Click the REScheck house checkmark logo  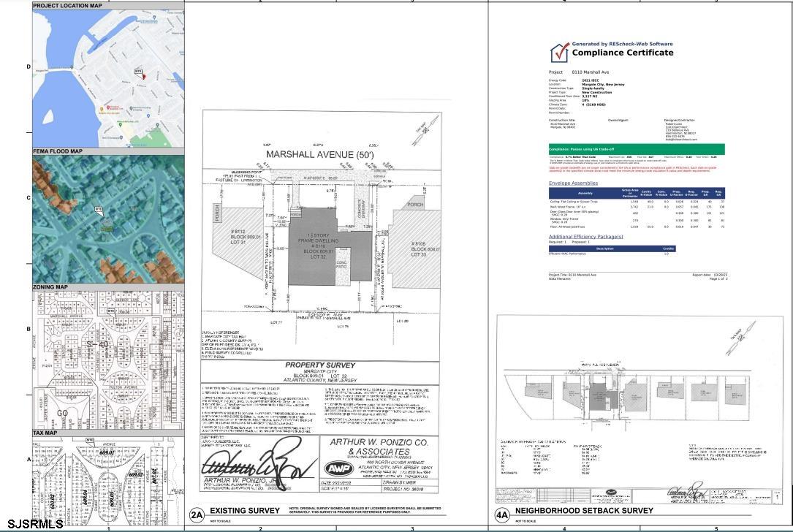click(560, 52)
